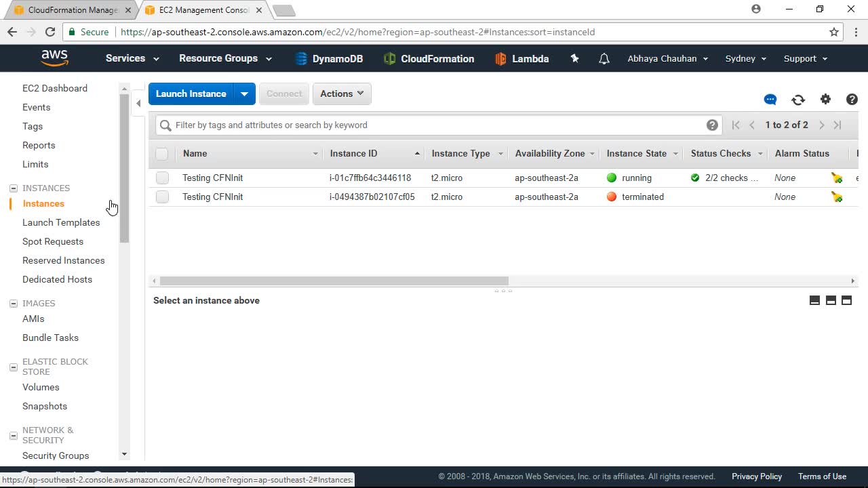The height and width of the screenshot is (488, 868).
Task: Bookmark this page with the star
Action: point(834,32)
